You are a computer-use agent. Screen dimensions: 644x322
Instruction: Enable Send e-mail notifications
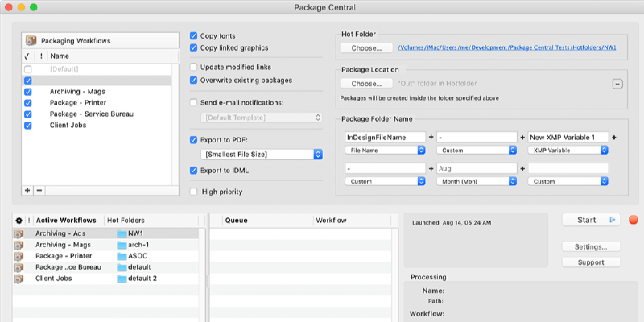pos(194,103)
